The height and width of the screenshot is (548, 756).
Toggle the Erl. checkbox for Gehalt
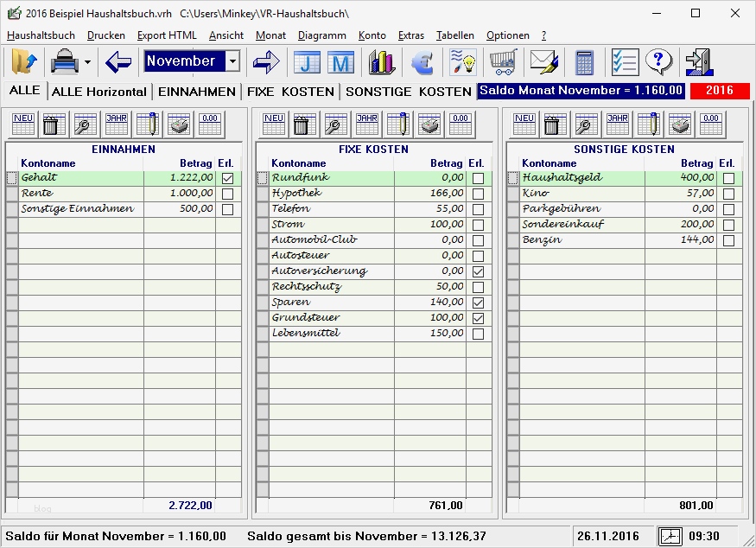click(227, 178)
